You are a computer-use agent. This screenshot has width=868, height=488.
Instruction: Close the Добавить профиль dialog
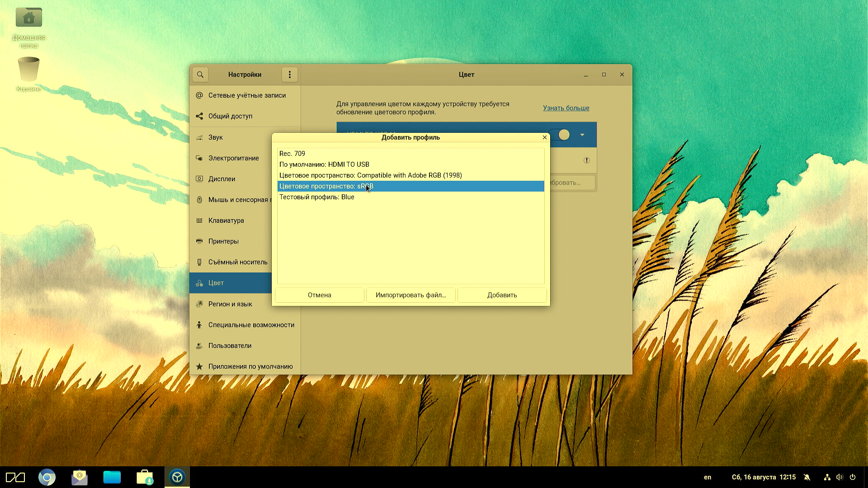click(x=544, y=137)
